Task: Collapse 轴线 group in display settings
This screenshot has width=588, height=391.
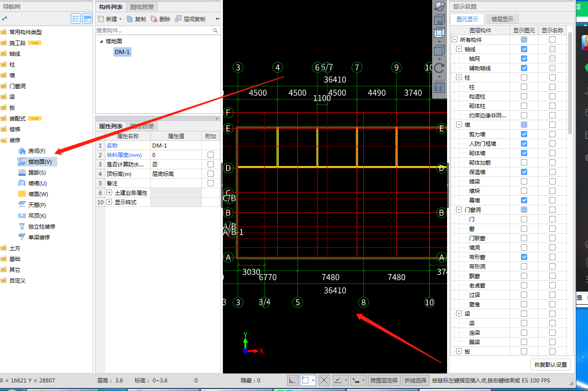Action: 459,49
